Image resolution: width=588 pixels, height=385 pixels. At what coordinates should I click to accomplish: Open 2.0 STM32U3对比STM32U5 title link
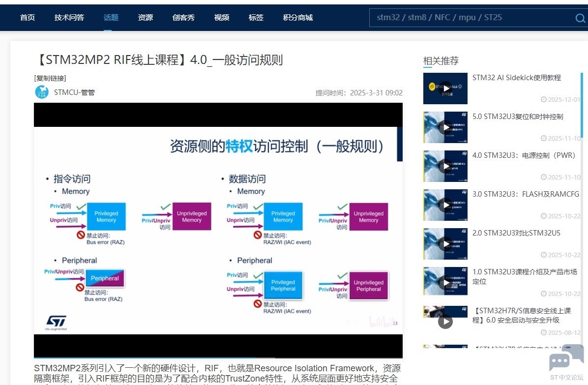(x=516, y=233)
